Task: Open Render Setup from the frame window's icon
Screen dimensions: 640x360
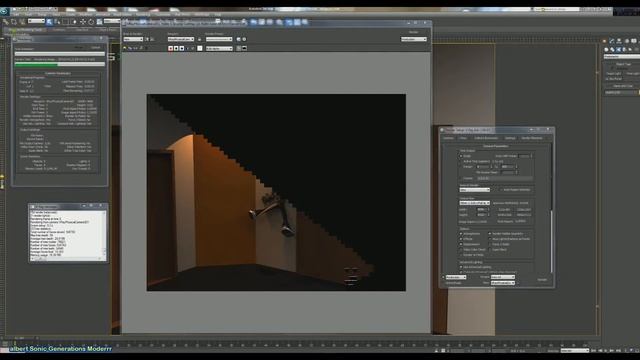Action: coord(239,39)
